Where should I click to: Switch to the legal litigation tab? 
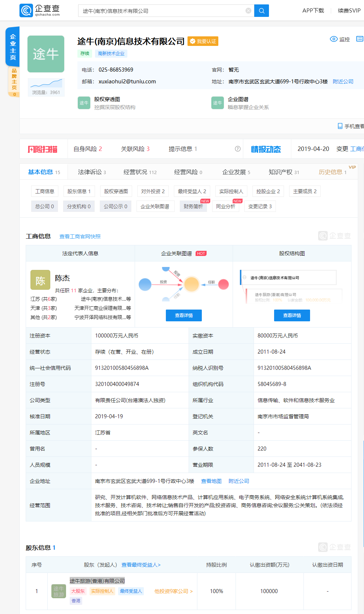pyautogui.click(x=92, y=172)
